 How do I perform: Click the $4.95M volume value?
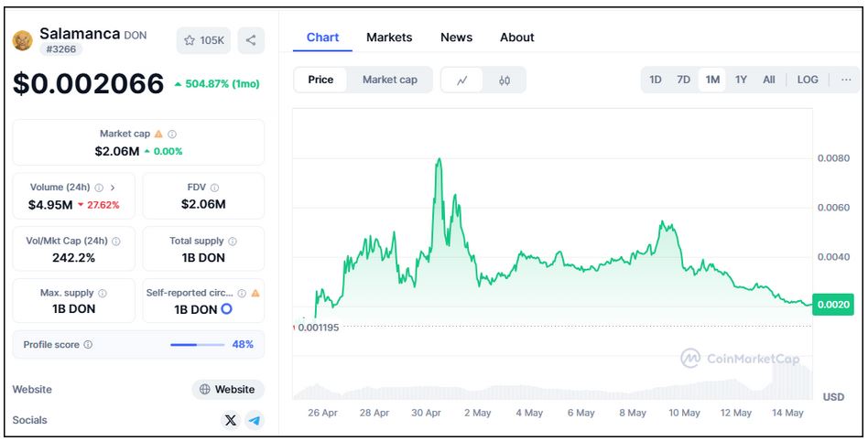[50, 205]
